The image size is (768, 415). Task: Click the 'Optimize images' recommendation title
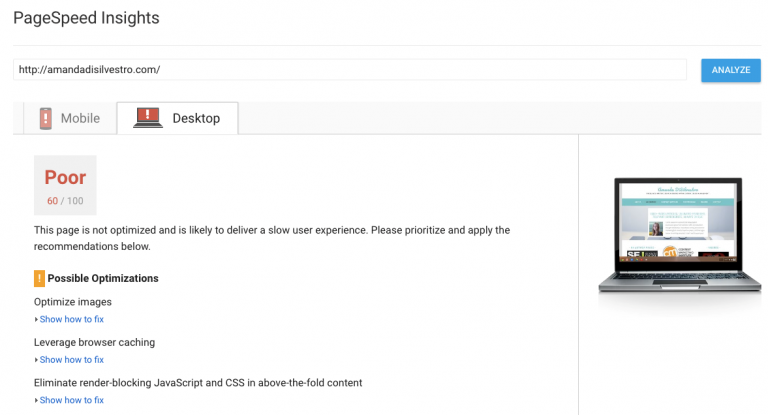pos(73,302)
